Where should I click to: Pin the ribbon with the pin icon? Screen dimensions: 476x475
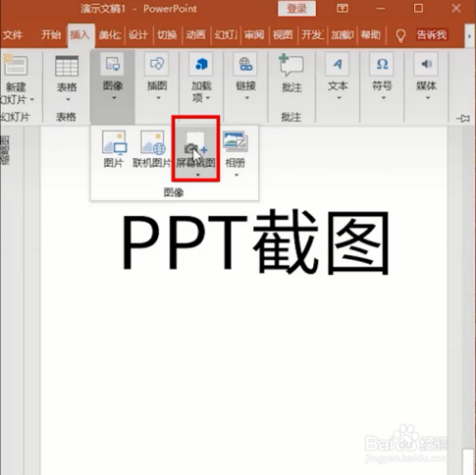tap(463, 119)
